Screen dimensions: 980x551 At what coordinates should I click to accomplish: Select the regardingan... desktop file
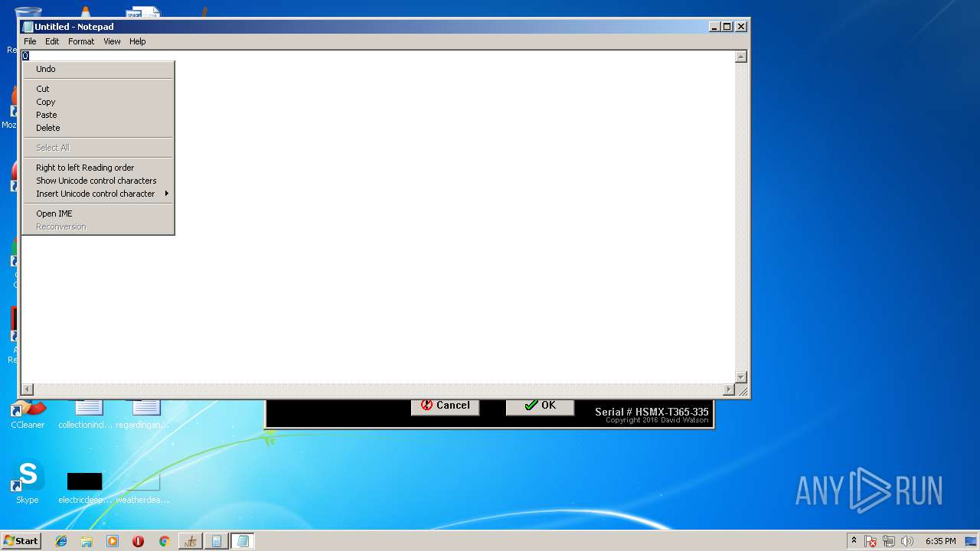[143, 413]
